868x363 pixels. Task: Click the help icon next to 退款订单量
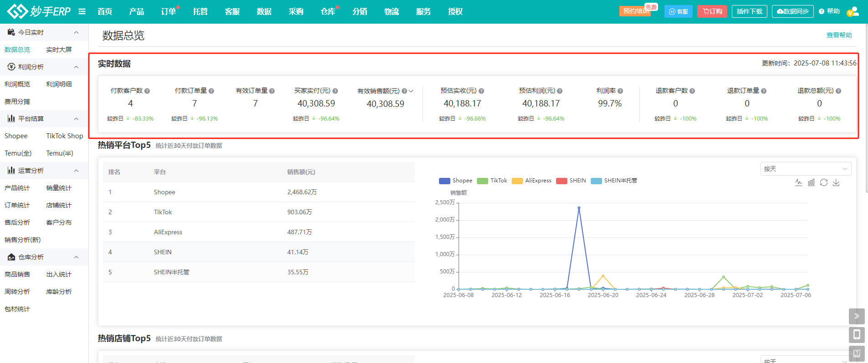tap(764, 91)
